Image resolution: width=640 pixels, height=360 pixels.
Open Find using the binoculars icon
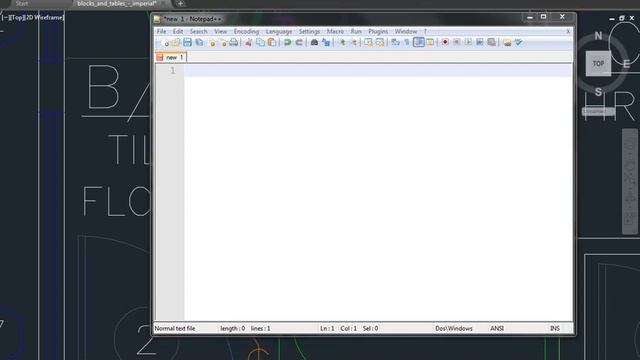click(314, 42)
